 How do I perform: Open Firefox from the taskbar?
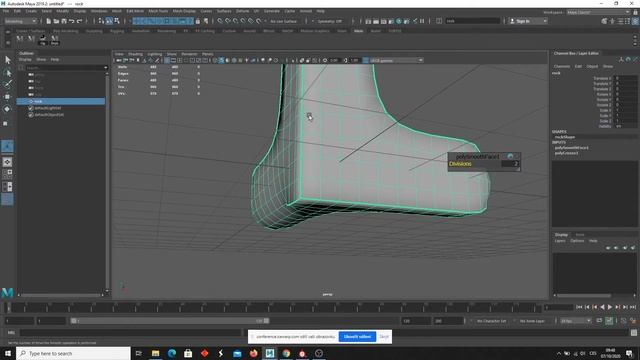click(253, 353)
